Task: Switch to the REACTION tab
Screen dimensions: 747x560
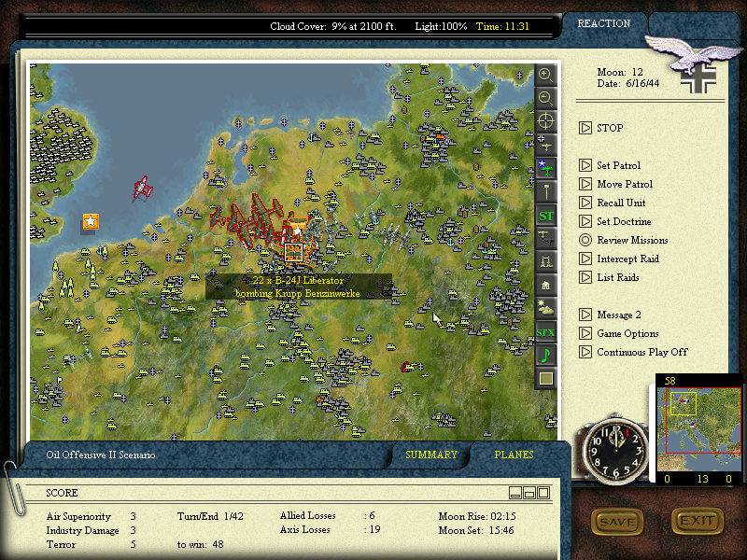Action: [603, 24]
